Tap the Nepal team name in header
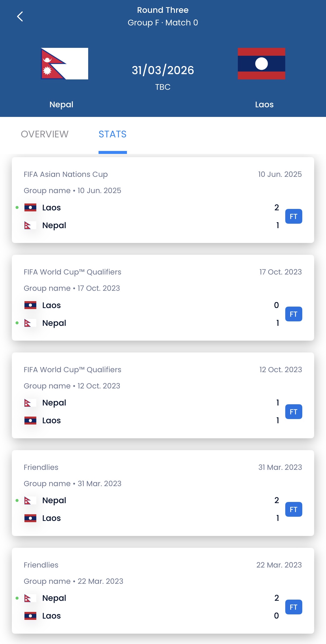Screen dimensions: 326x644 click(x=61, y=104)
